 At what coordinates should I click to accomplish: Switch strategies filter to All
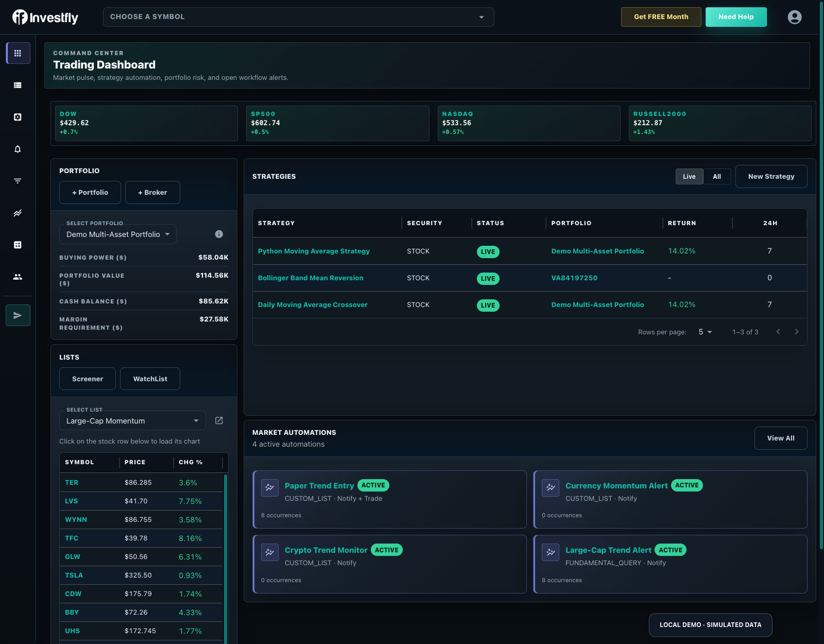click(717, 177)
